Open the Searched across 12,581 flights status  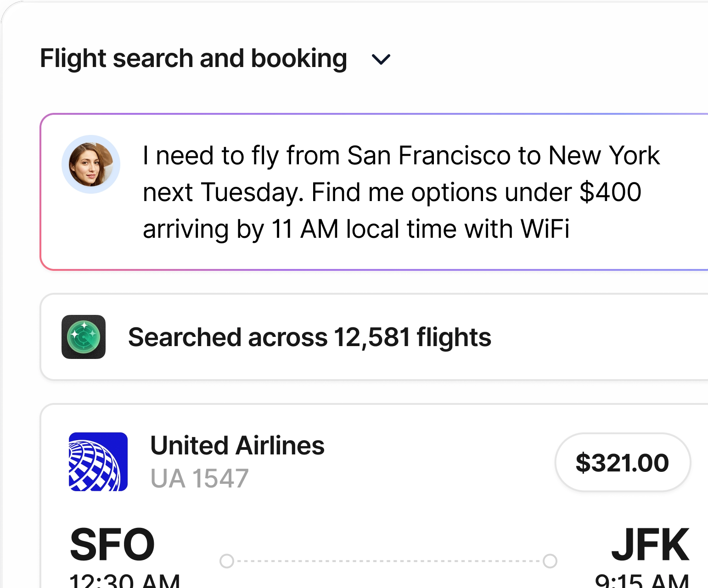(x=309, y=337)
